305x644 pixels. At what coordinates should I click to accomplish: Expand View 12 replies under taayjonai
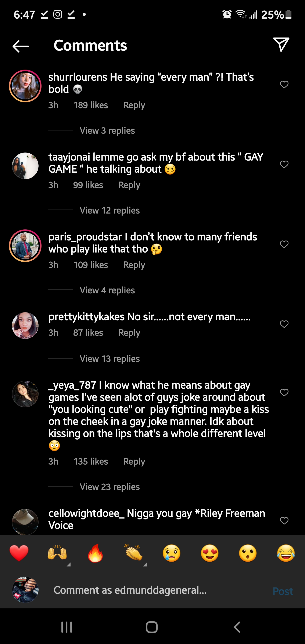click(110, 211)
